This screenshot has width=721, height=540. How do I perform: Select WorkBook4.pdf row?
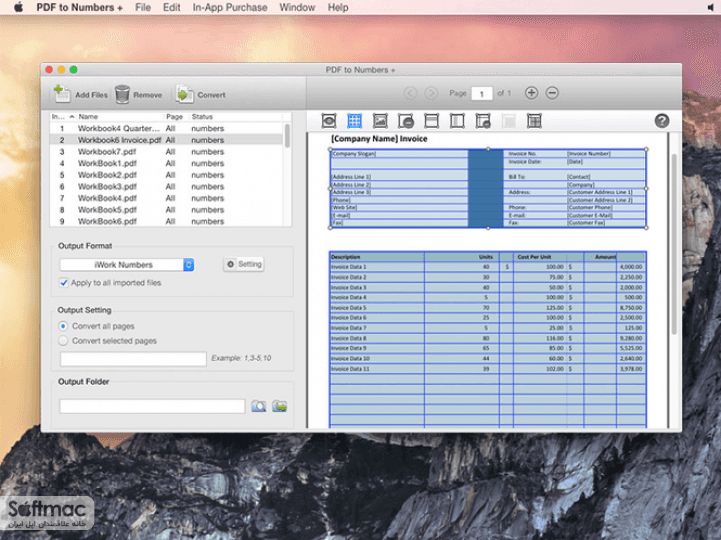[x=166, y=198]
